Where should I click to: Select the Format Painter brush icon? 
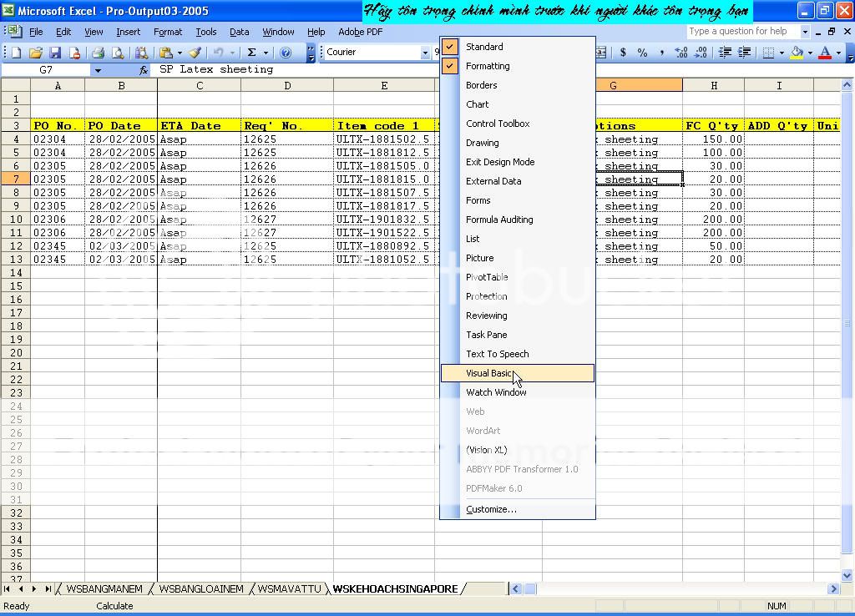pos(195,53)
